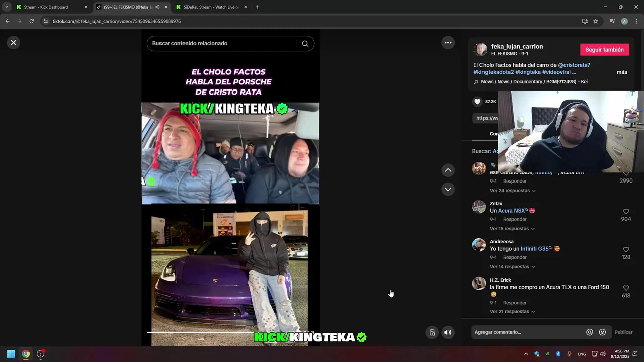
Task: Like Zetzu's comment heart
Action: point(626,212)
